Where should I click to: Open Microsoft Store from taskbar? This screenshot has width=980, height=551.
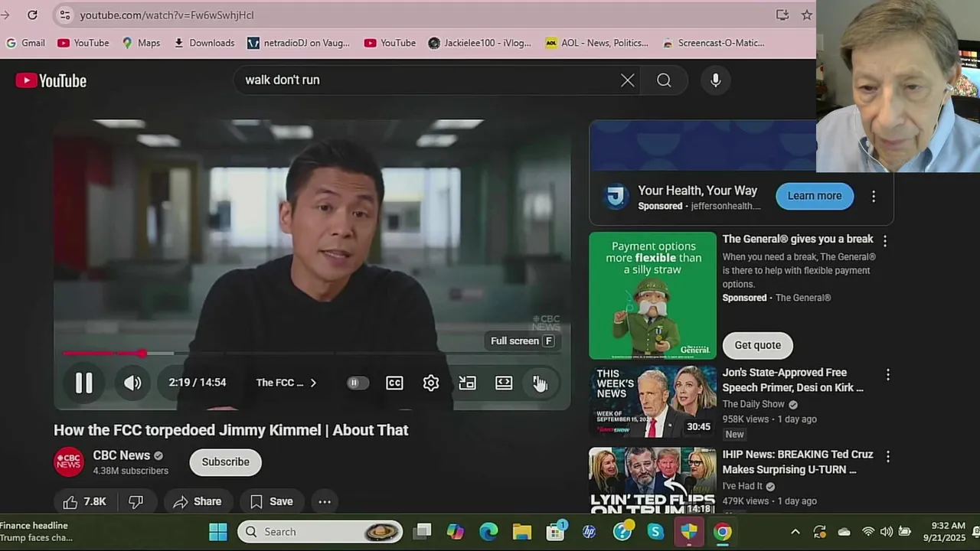click(x=556, y=532)
